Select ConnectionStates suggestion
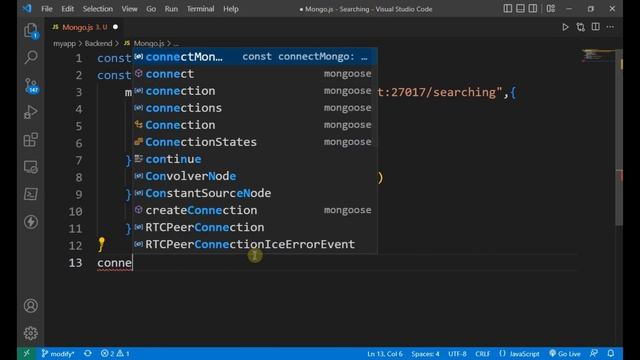 pos(255,142)
